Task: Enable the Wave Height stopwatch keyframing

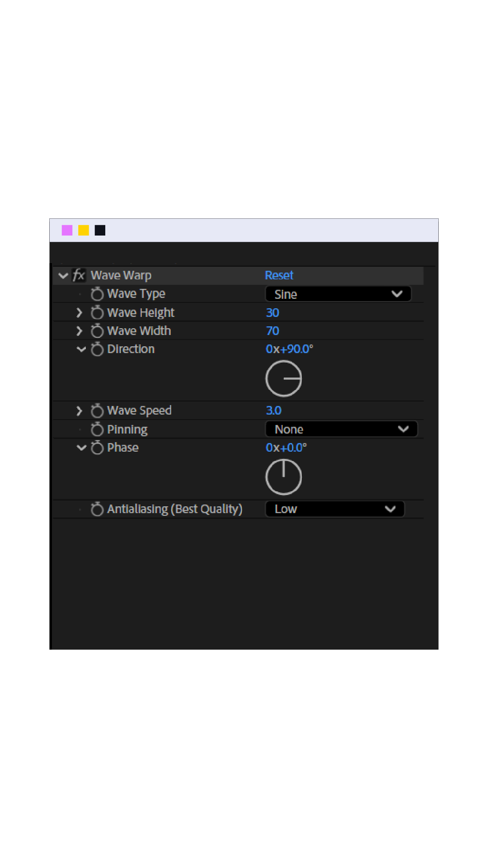Action: (97, 313)
